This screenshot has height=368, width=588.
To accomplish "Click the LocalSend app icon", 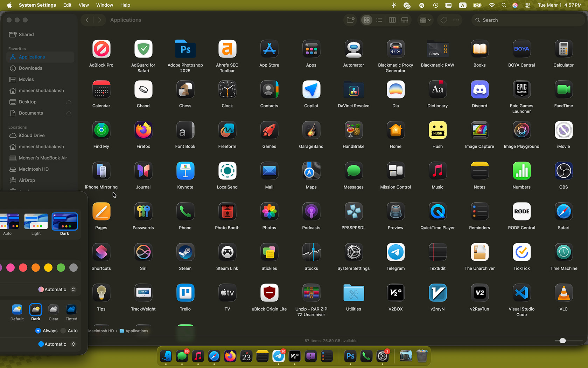I will (227, 171).
